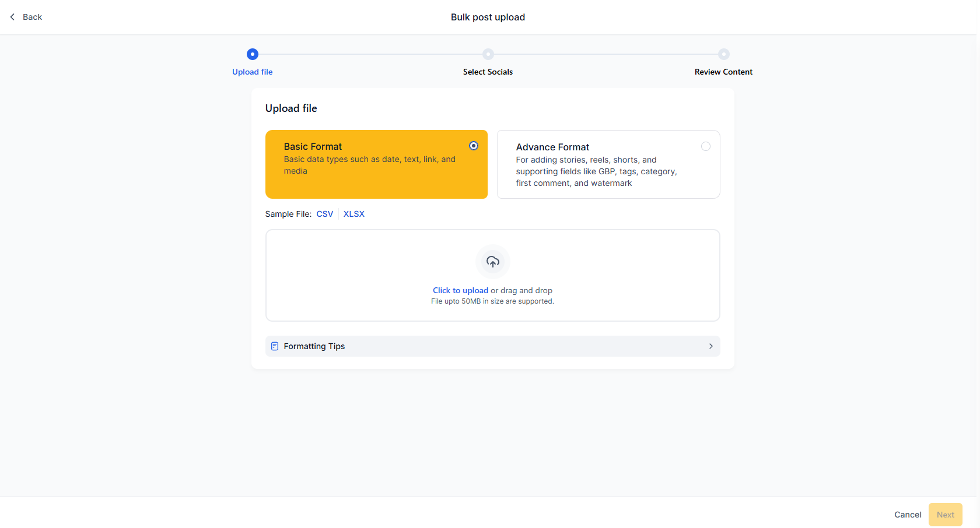Viewport: 980px width, 528px height.
Task: Click the 'Bulk post upload' title
Action: point(488,17)
